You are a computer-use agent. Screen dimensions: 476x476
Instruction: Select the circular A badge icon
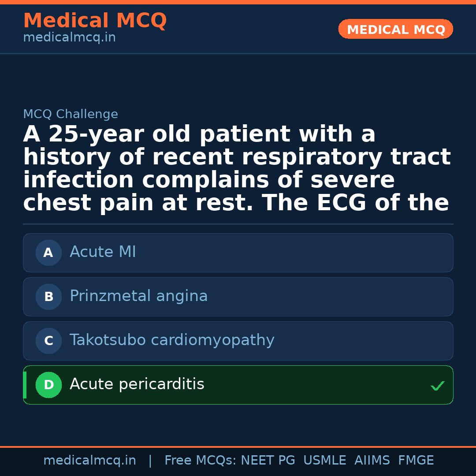(48, 253)
